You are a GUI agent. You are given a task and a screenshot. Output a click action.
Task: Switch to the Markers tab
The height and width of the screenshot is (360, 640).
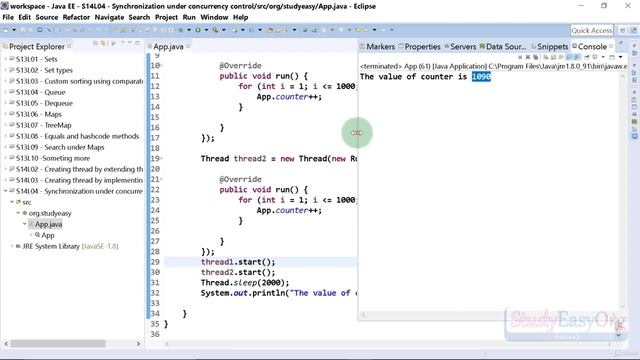[x=377, y=47]
